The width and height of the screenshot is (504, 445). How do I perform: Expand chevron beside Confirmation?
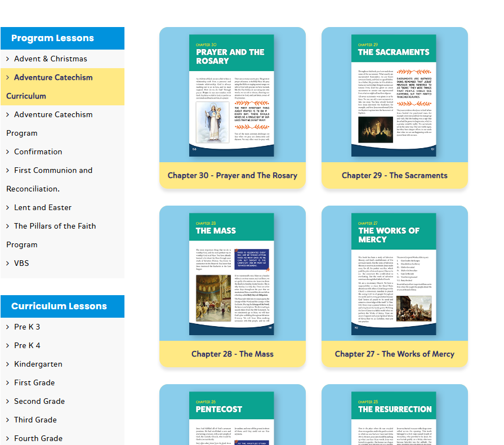(8, 152)
